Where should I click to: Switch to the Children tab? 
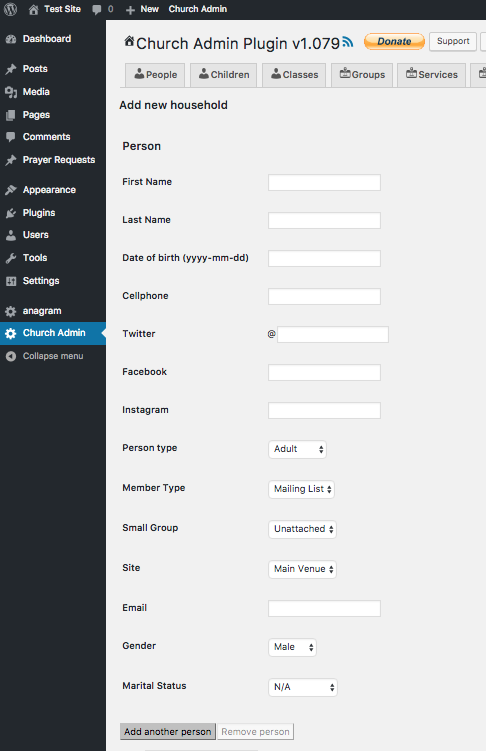coord(224,75)
